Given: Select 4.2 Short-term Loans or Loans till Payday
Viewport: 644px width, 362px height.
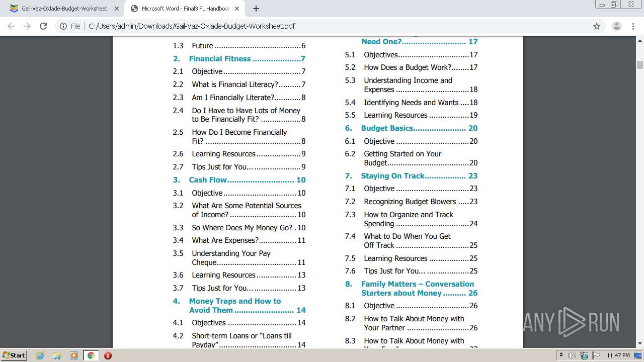Looking at the screenshot, I should [239, 340].
